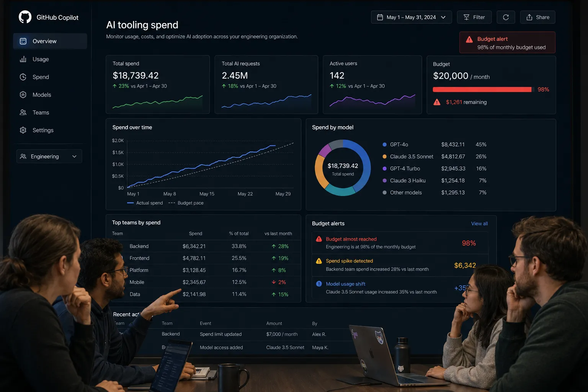Click the GitHub Octocat logo
Image resolution: width=588 pixels, height=392 pixels.
[x=25, y=17]
